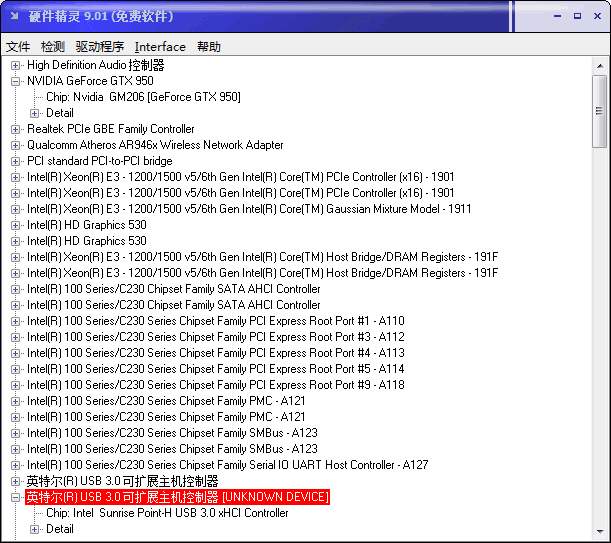Expand PCI Express Root Port #3 node

click(x=15, y=337)
